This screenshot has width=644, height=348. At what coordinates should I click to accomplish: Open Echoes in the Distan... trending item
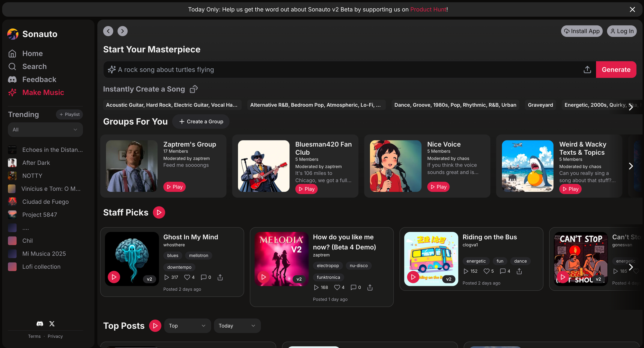[45, 150]
